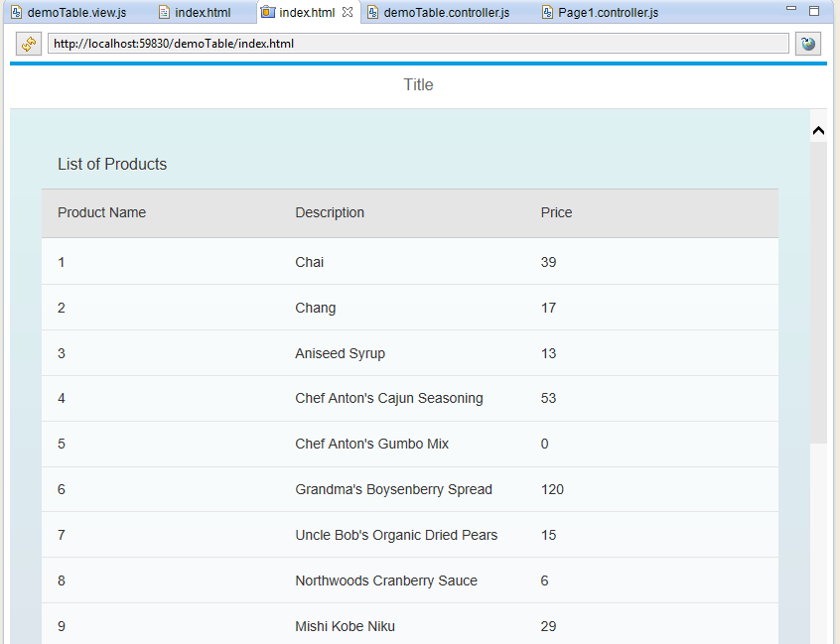Click the Product Name column header
This screenshot has height=644, width=840.
coord(101,212)
